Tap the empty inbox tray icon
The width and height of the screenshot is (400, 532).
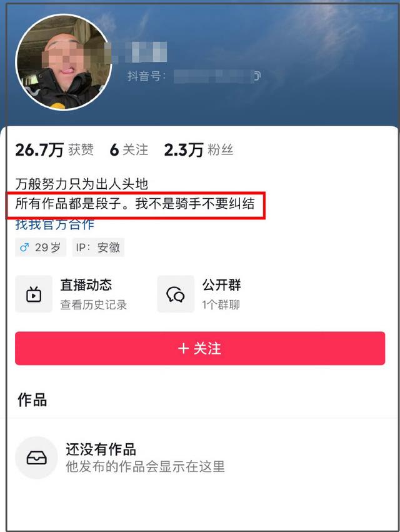pyautogui.click(x=37, y=458)
